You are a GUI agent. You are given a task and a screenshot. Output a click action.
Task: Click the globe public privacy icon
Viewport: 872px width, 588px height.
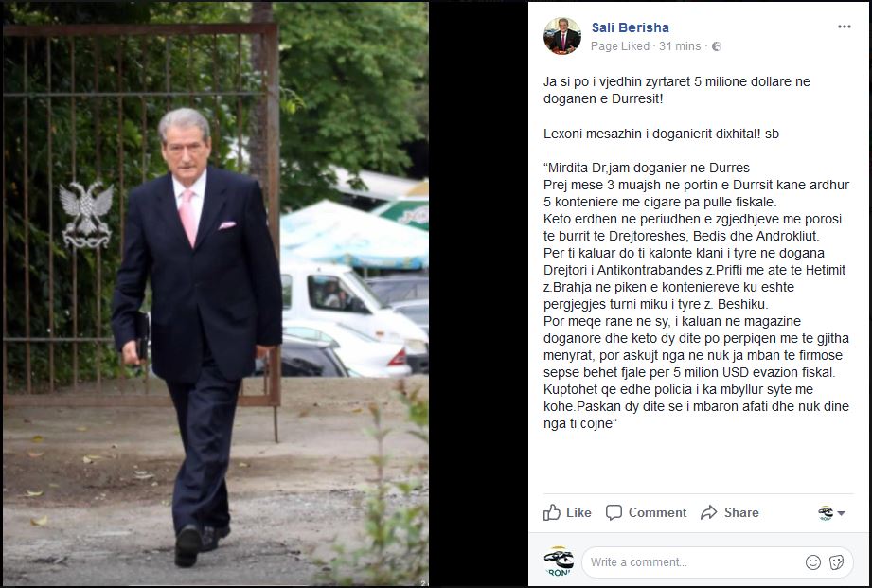pyautogui.click(x=717, y=46)
